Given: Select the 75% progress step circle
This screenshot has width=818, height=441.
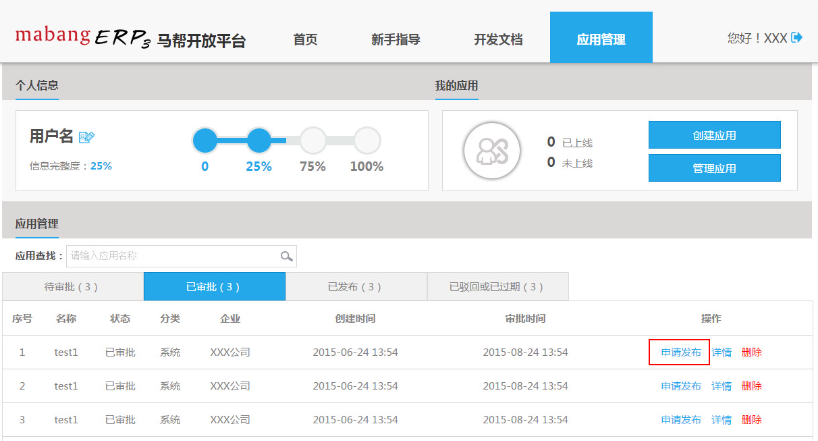Looking at the screenshot, I should click(x=313, y=140).
